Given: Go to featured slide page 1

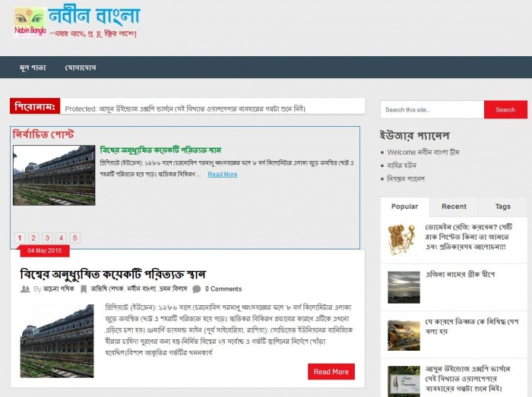Looking at the screenshot, I should pyautogui.click(x=20, y=238).
